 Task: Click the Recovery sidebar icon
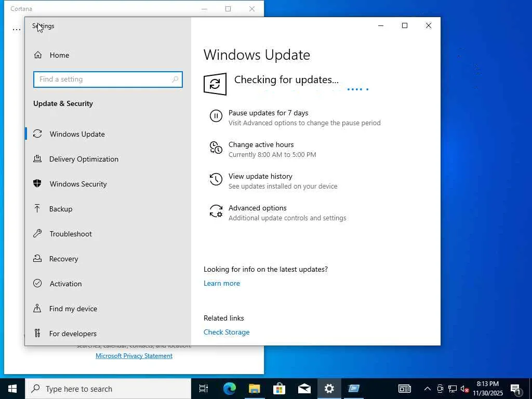[x=37, y=258]
